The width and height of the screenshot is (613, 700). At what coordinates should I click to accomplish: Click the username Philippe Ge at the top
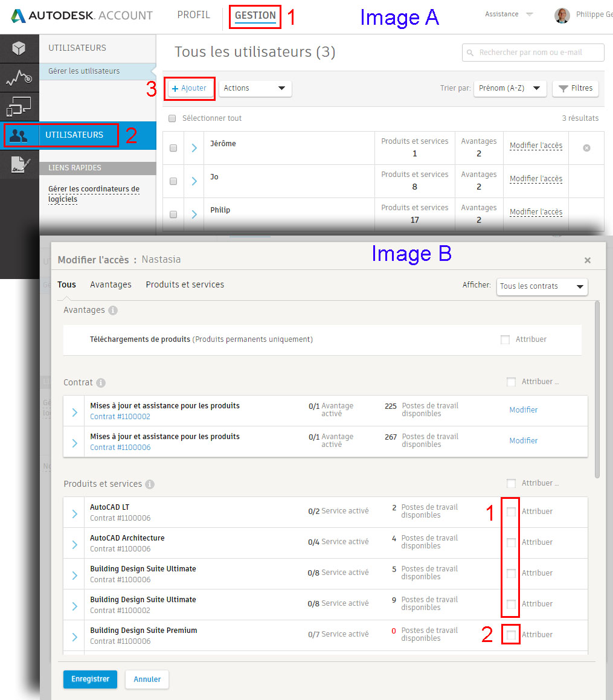[x=594, y=14]
